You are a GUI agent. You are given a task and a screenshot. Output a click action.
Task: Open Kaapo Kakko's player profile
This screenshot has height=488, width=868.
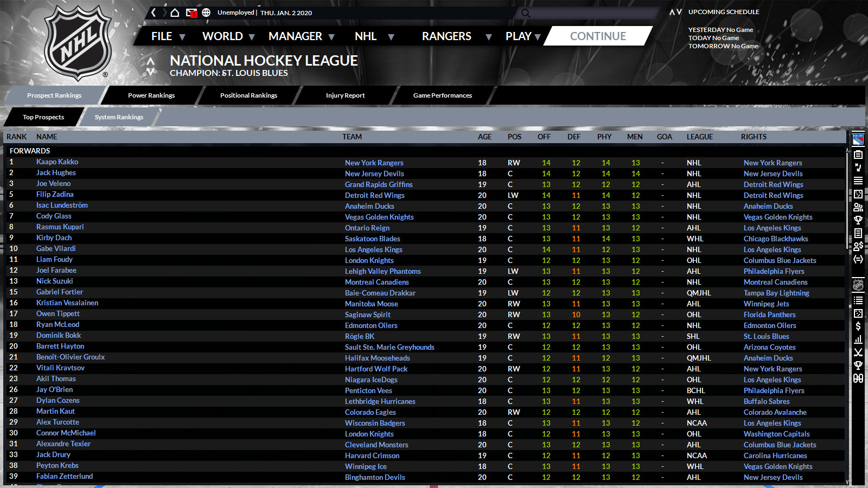(x=57, y=162)
